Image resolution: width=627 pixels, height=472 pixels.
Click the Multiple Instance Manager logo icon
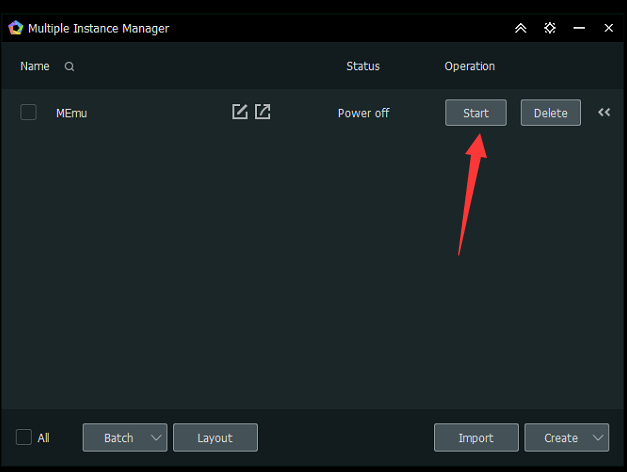point(15,28)
